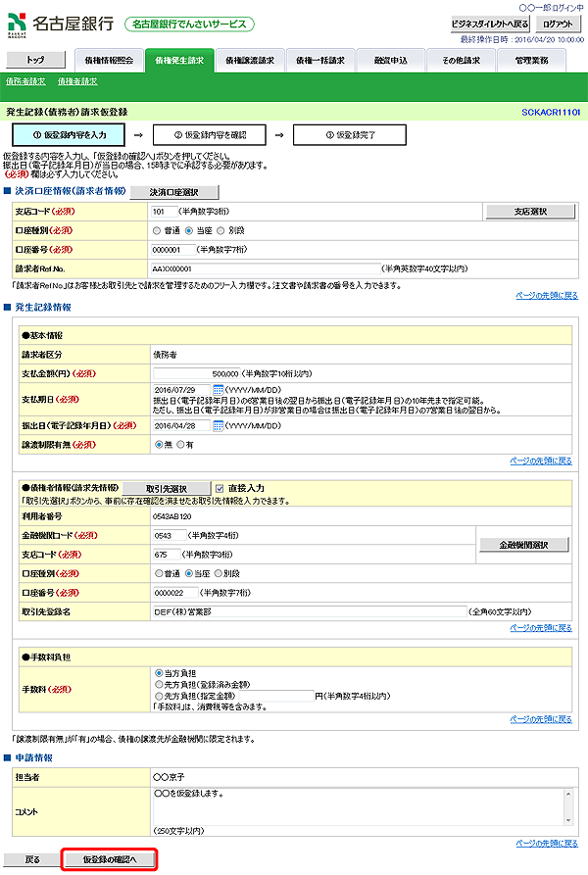The image size is (588, 875).
Task: Go to the 債務者請求 submenu
Action: (25, 81)
